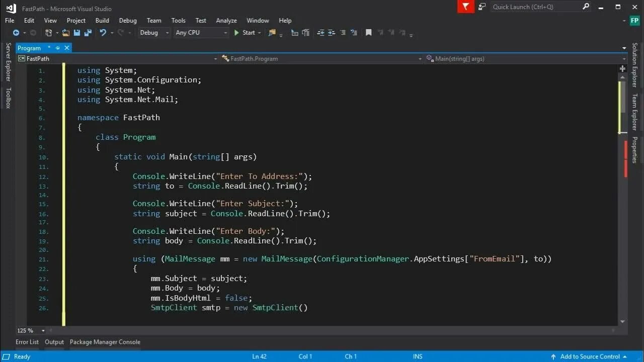Click the Send Feedback icon
Screen dimensions: 644x362
point(482,7)
